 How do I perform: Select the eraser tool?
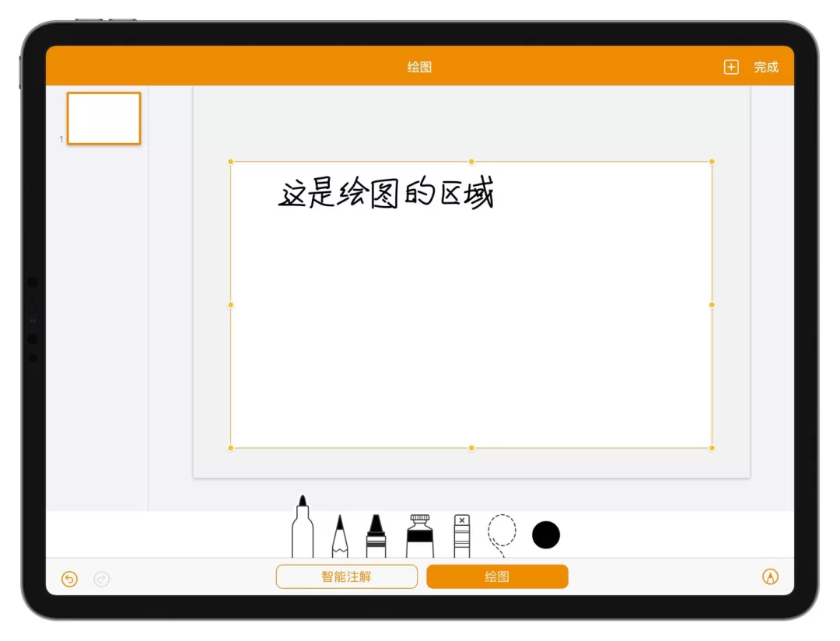click(x=462, y=536)
